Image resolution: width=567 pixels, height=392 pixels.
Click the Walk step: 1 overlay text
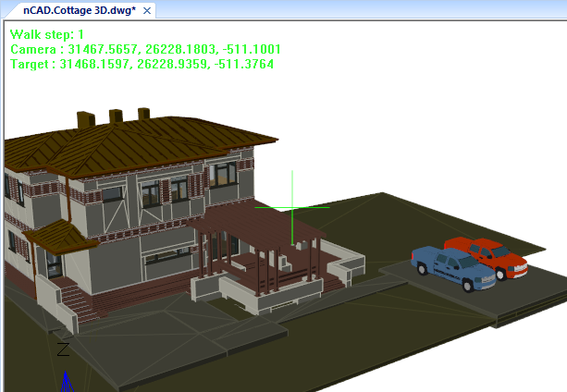(x=47, y=35)
